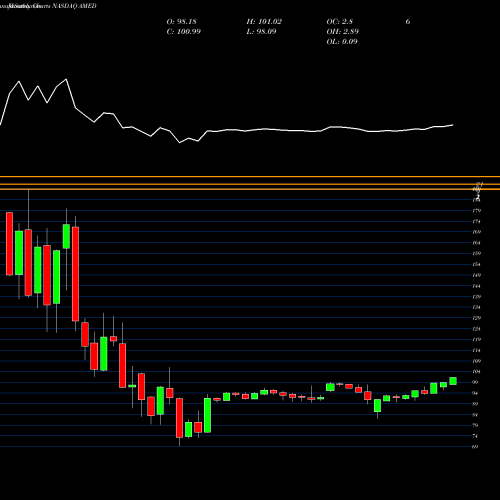Click the lowest red candle reaching near 74
Screen dimensions: 500x500
tap(179, 418)
